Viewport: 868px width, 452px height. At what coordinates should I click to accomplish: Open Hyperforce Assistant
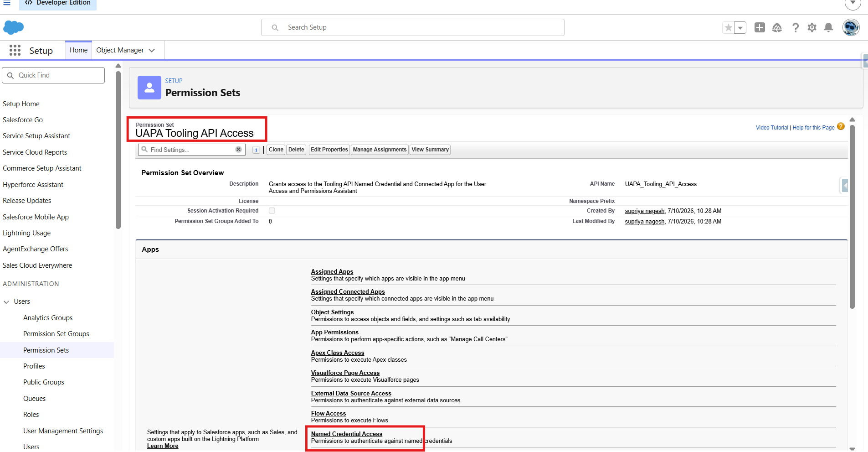pyautogui.click(x=33, y=185)
